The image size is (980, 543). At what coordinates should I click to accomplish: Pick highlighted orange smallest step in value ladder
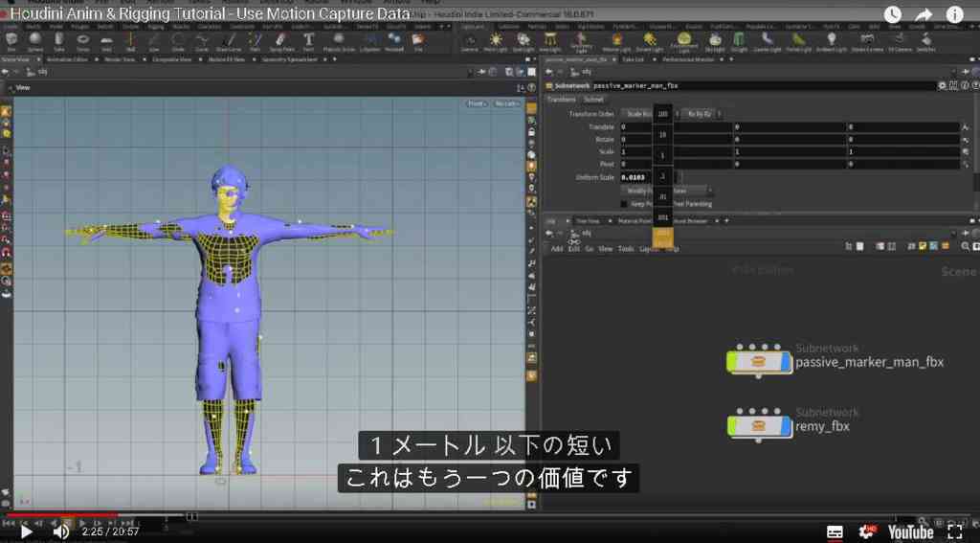[x=662, y=237]
